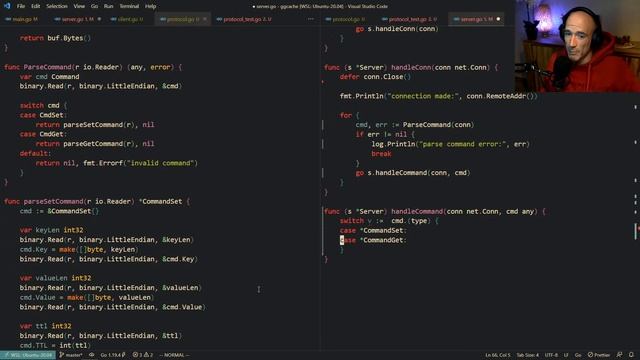
Task: Click WSL Ubuntu-20.04 remote indicator
Action: 28,355
